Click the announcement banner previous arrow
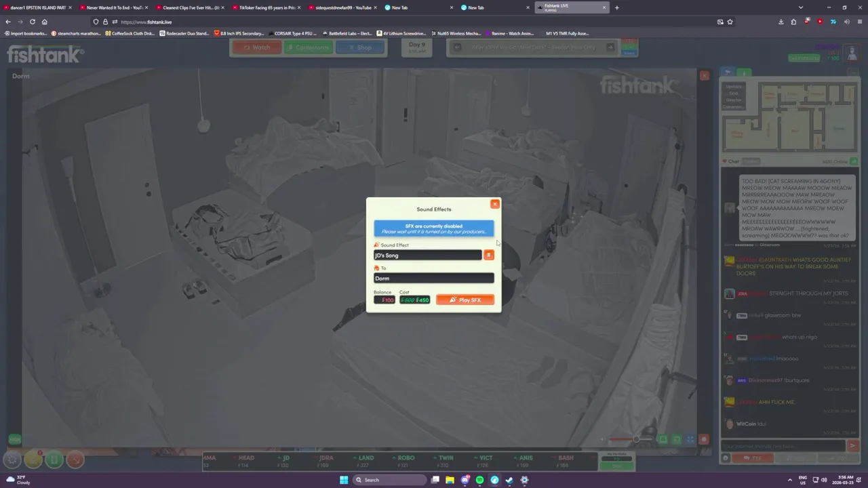 [457, 47]
